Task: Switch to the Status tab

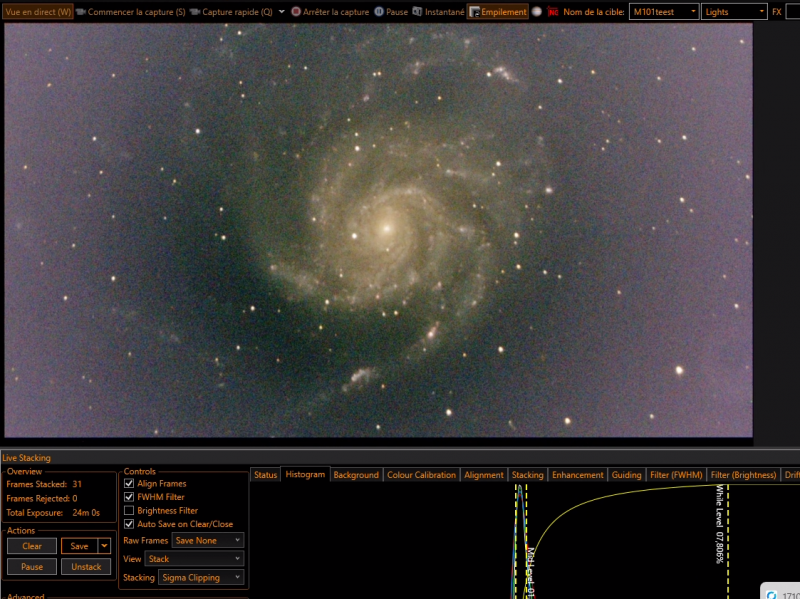Action: pyautogui.click(x=265, y=475)
